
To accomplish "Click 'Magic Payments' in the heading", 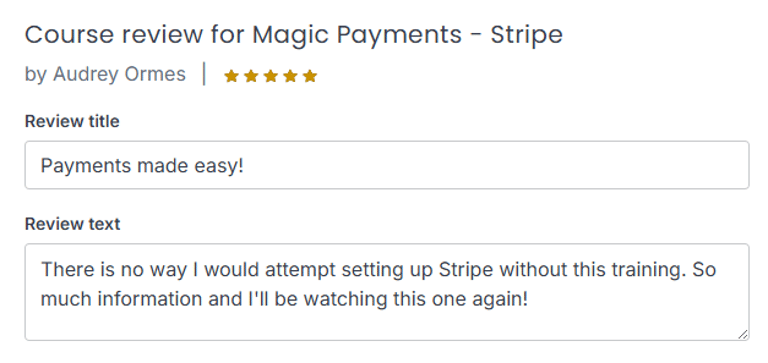I will click(x=357, y=35).
